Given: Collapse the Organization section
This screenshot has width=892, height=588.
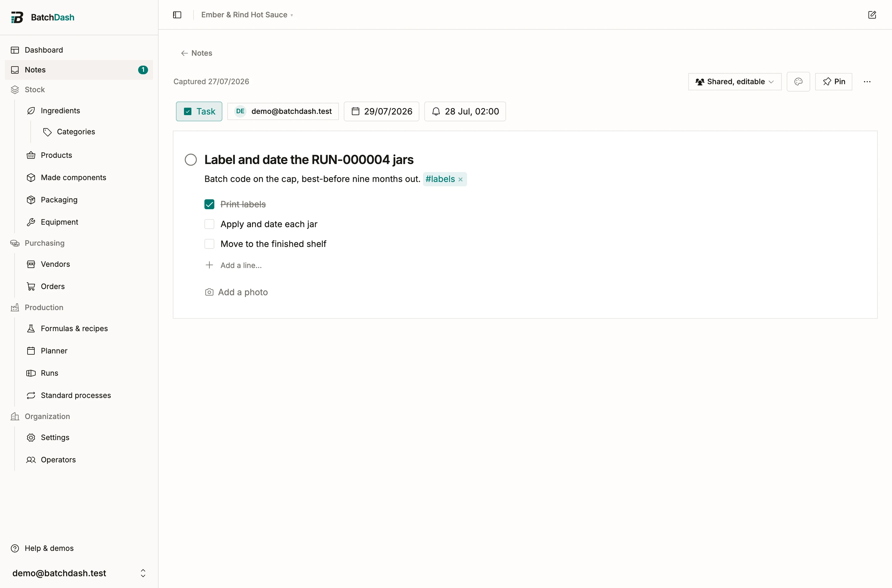Looking at the screenshot, I should pyautogui.click(x=79, y=416).
